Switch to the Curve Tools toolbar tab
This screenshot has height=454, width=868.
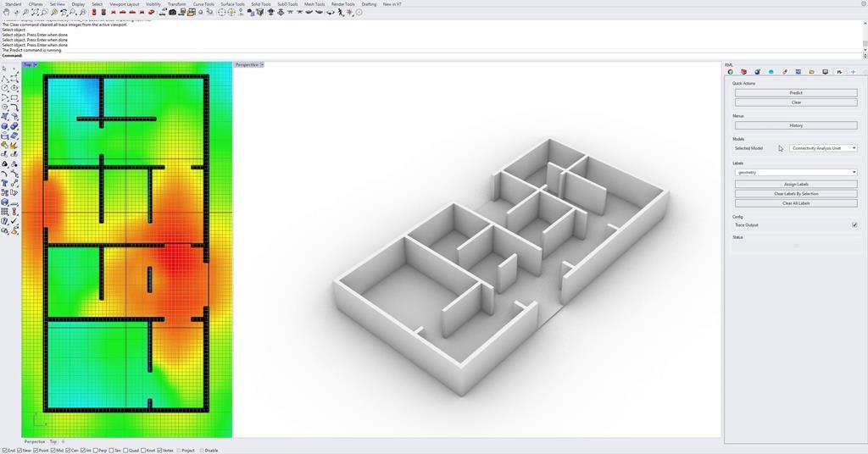[203, 4]
